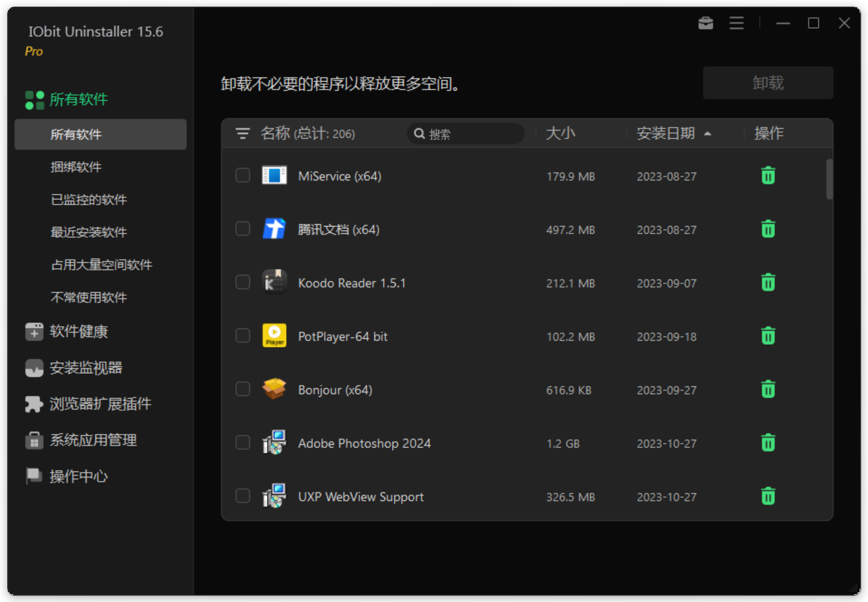This screenshot has height=602, width=868.
Task: Check the Koodo Reader 1.5.1 checkbox
Action: pos(243,282)
